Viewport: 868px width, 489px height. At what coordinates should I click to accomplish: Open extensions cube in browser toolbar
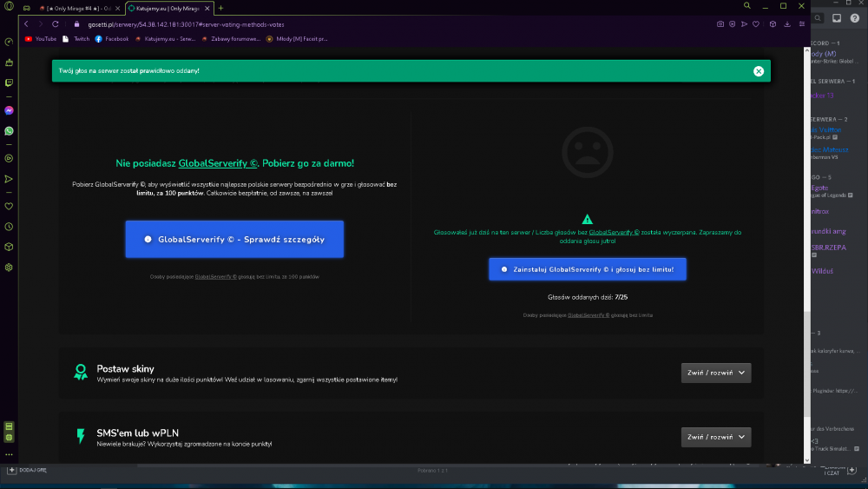pyautogui.click(x=773, y=24)
